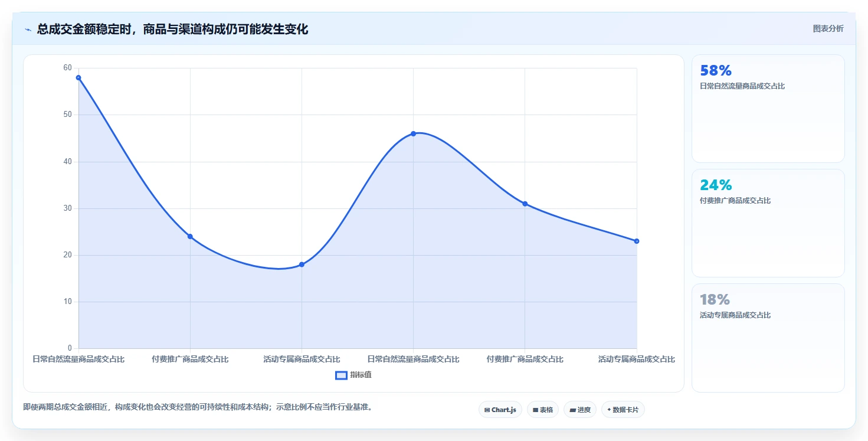The image size is (868, 441).
Task: Click the last data point at value 23
Action: 637,241
